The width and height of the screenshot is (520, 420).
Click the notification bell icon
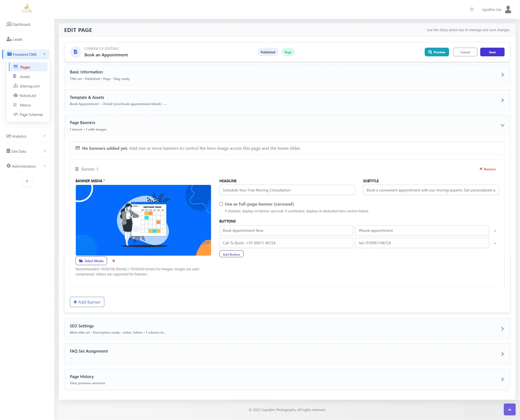tap(472, 9)
